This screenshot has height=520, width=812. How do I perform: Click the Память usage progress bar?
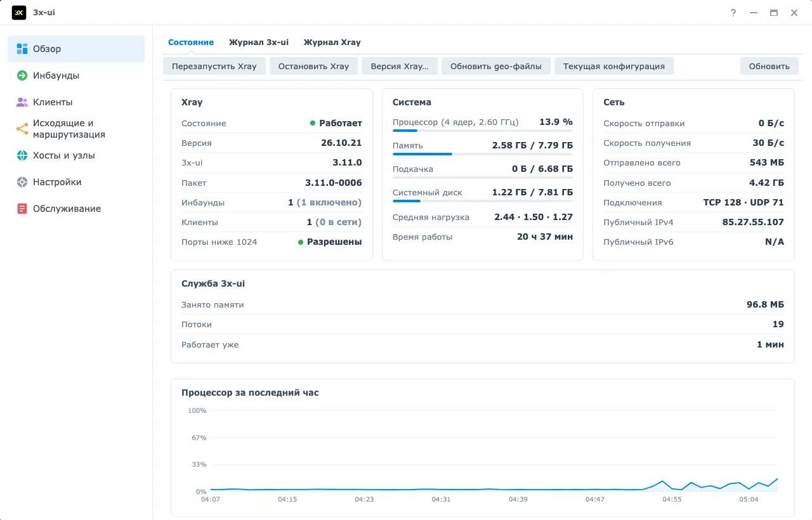tap(483, 154)
